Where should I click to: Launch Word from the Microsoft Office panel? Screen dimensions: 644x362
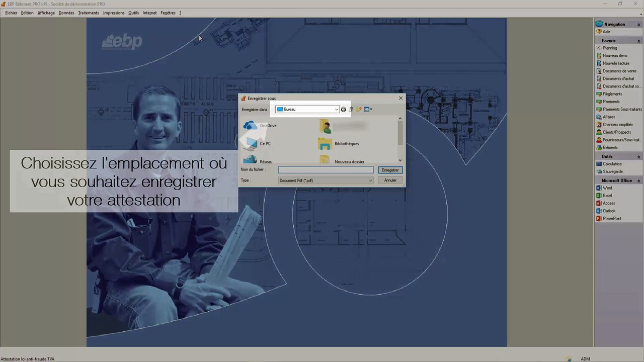(599, 188)
